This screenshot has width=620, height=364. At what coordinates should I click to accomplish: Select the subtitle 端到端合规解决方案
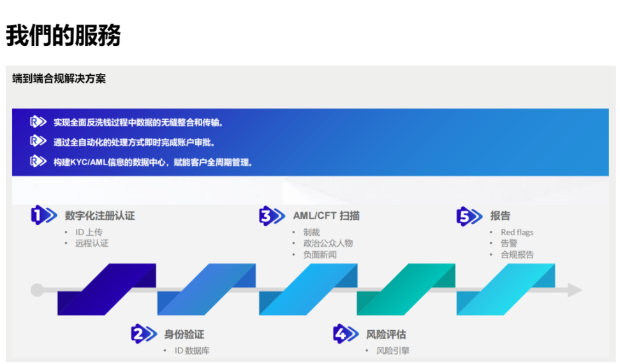59,78
